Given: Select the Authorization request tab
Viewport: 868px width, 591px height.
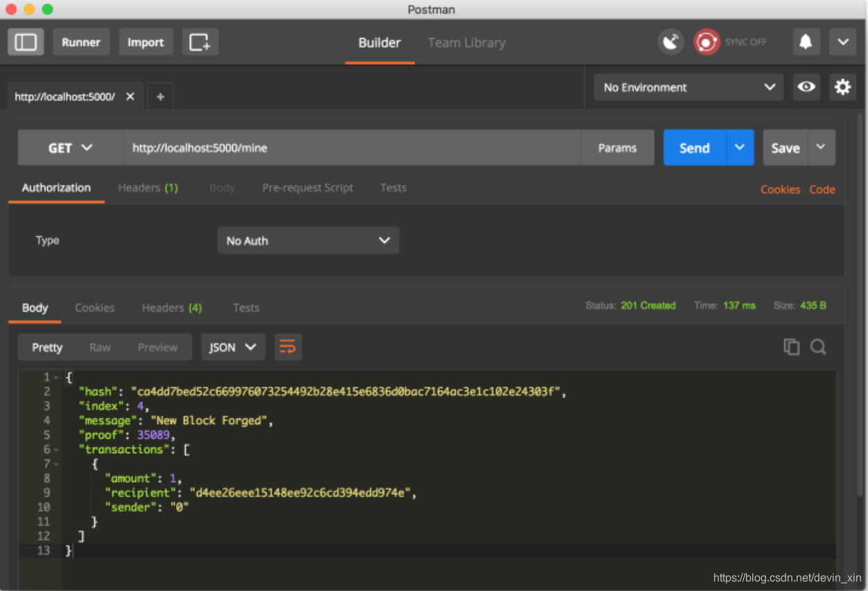Looking at the screenshot, I should pos(56,188).
